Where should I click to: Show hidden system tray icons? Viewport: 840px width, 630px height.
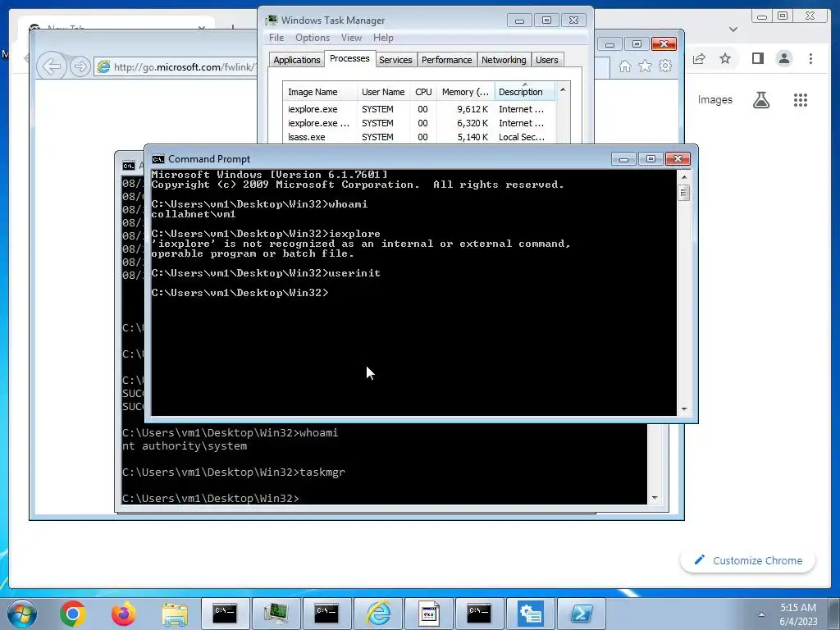[761, 614]
